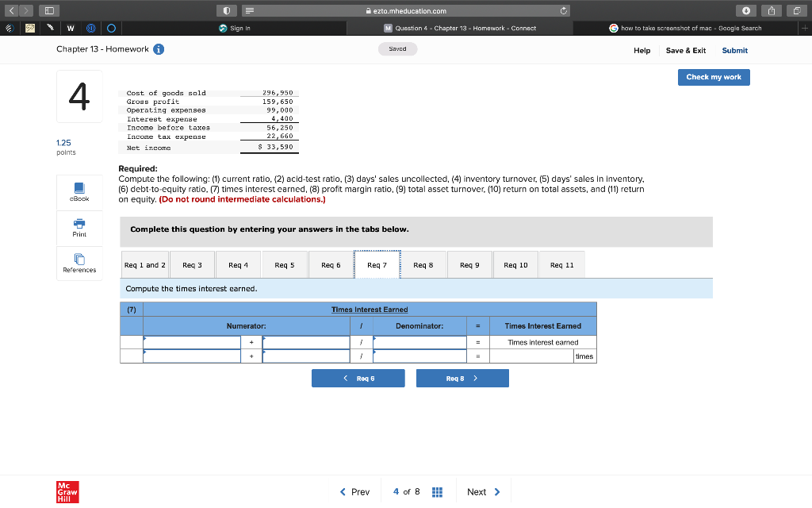Click the sidebar toggle icon in Safari toolbar

point(49,10)
